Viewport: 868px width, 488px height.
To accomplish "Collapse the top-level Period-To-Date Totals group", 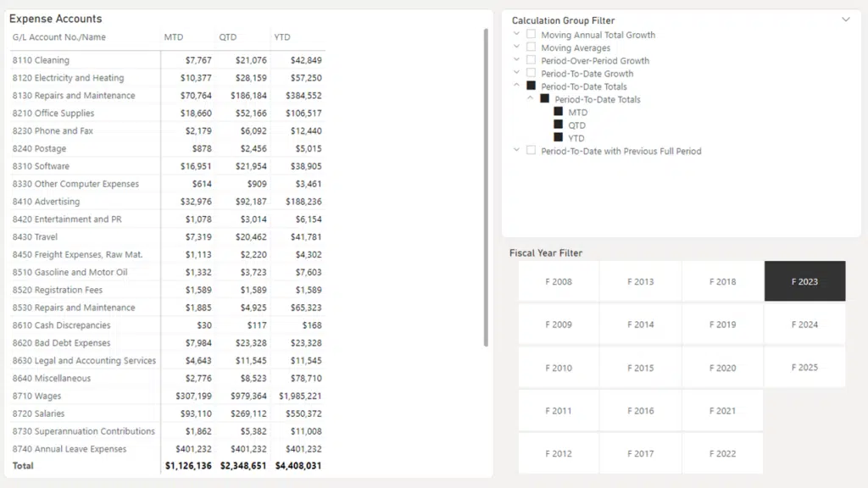I will click(x=517, y=86).
